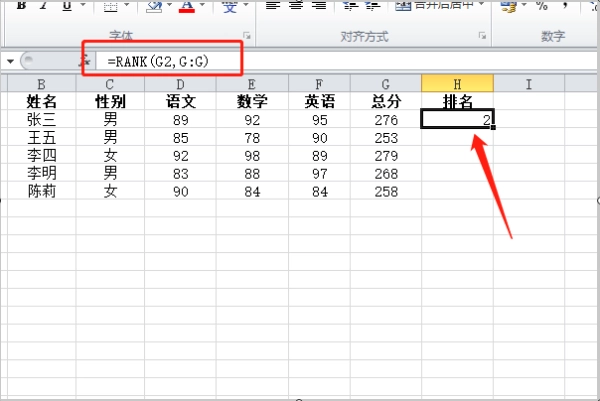Expand the phonetic guide dropdown arrow

coord(246,5)
